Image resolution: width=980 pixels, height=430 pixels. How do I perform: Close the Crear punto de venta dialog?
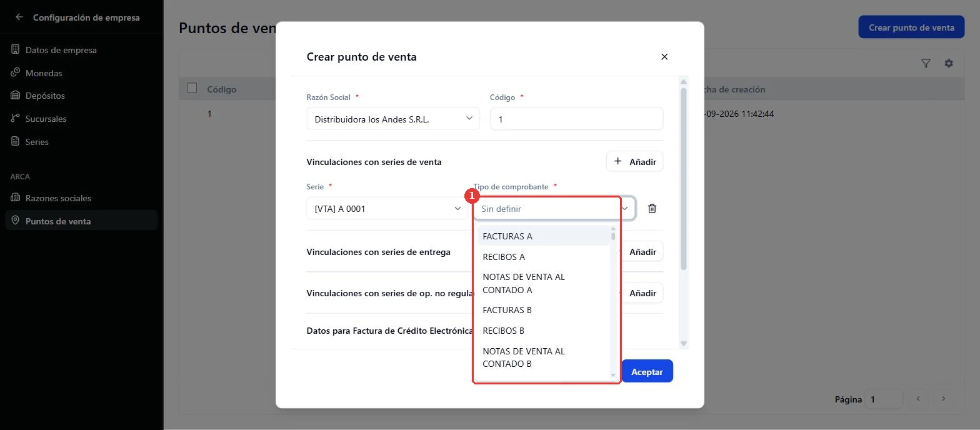point(664,57)
